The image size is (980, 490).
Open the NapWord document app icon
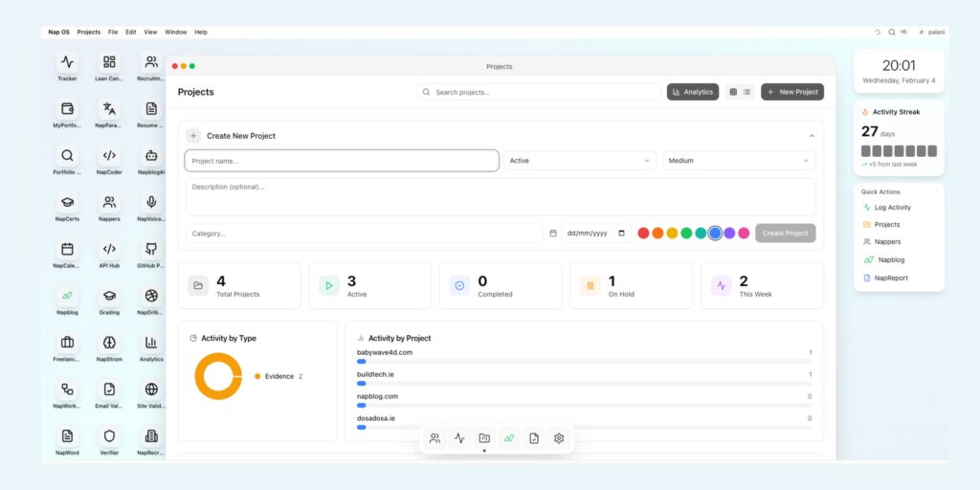(x=68, y=435)
